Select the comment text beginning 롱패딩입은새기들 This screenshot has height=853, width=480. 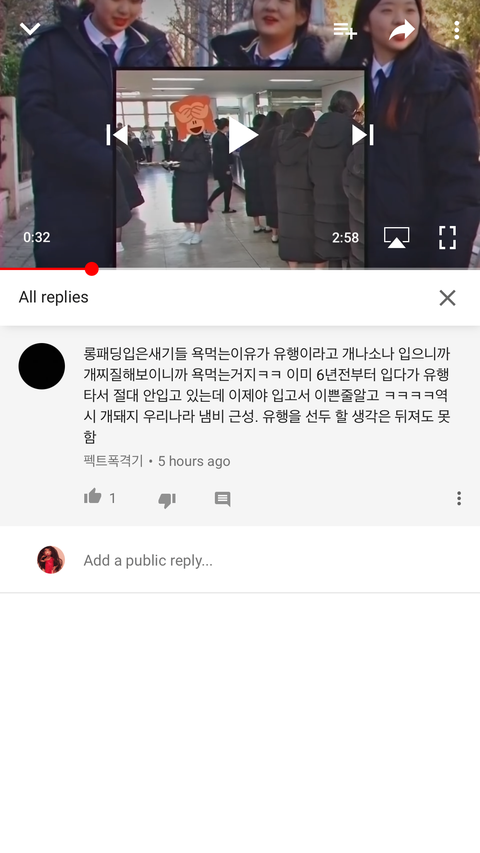coord(267,395)
